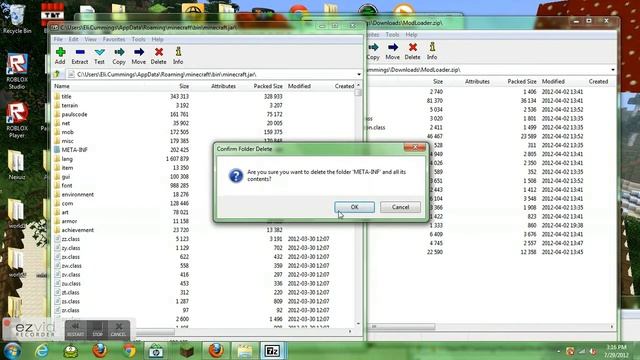The width and height of the screenshot is (640, 360).
Task: Close the Confirm Folder Delete dialog
Action: (414, 147)
